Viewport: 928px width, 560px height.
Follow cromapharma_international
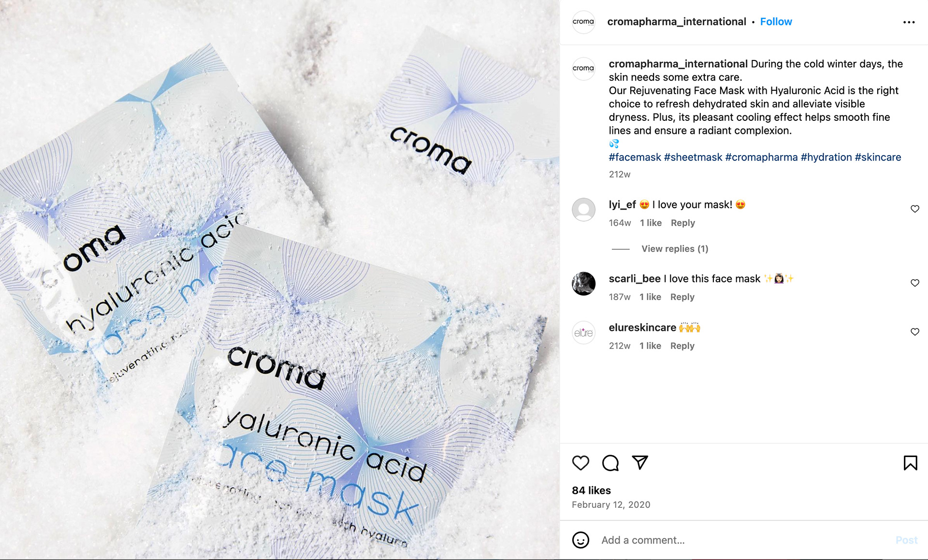776,22
